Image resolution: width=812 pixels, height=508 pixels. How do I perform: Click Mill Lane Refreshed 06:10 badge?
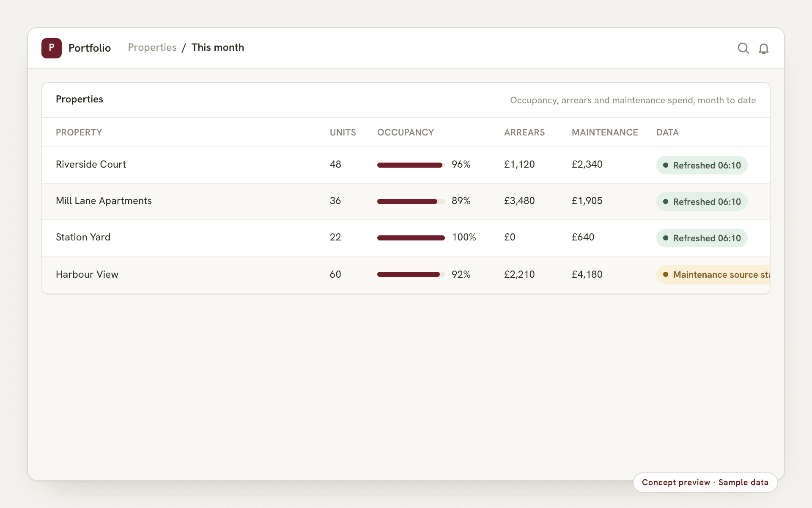click(x=702, y=202)
